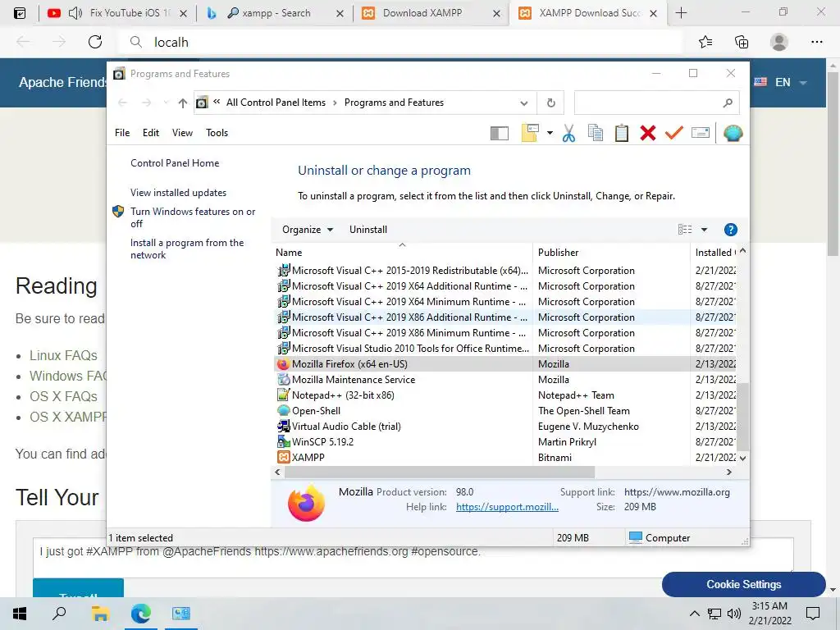The image size is (840, 630).
Task: Open the support.mozilla help link
Action: 507,507
